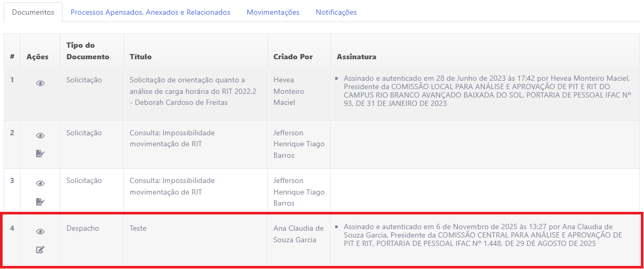Click the Tipo do Documento column header
644x269 pixels.
[x=88, y=51]
